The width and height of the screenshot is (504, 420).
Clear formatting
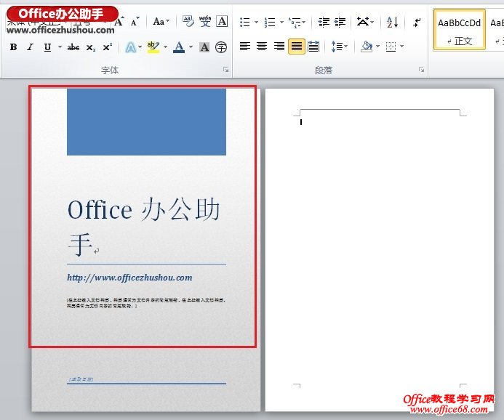tap(188, 21)
